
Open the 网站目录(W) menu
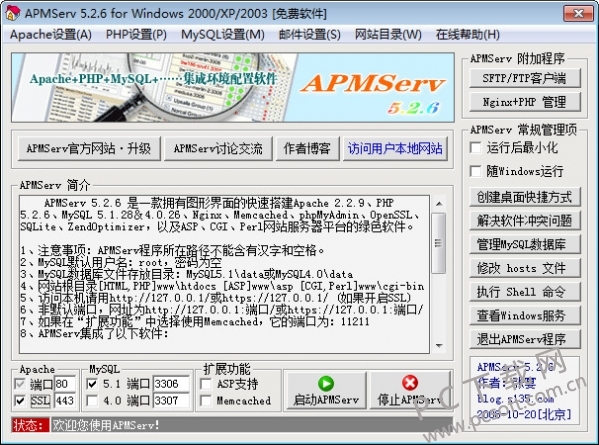[388, 35]
